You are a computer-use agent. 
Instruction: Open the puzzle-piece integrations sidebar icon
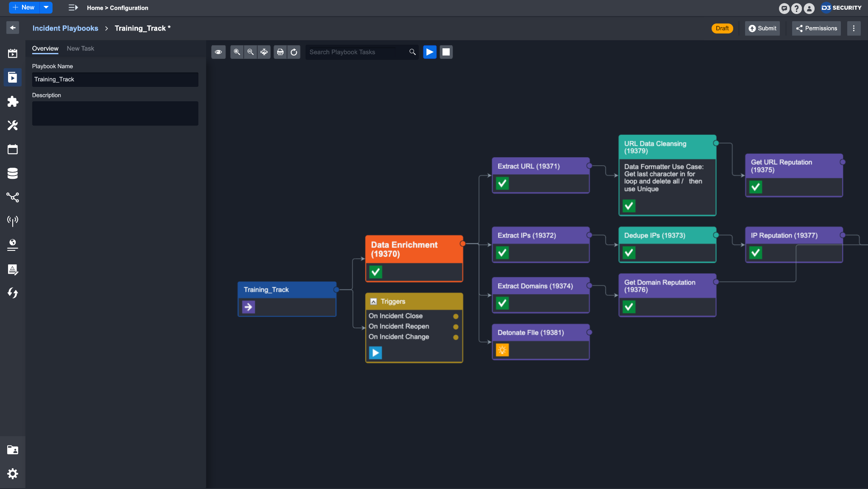point(13,101)
